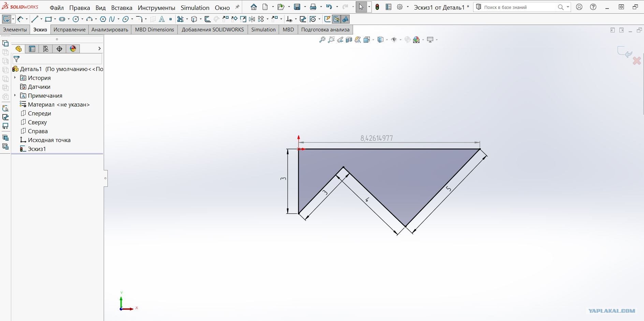This screenshot has height=321, width=644.
Task: Select the Trim Entities tool
Action: click(180, 19)
